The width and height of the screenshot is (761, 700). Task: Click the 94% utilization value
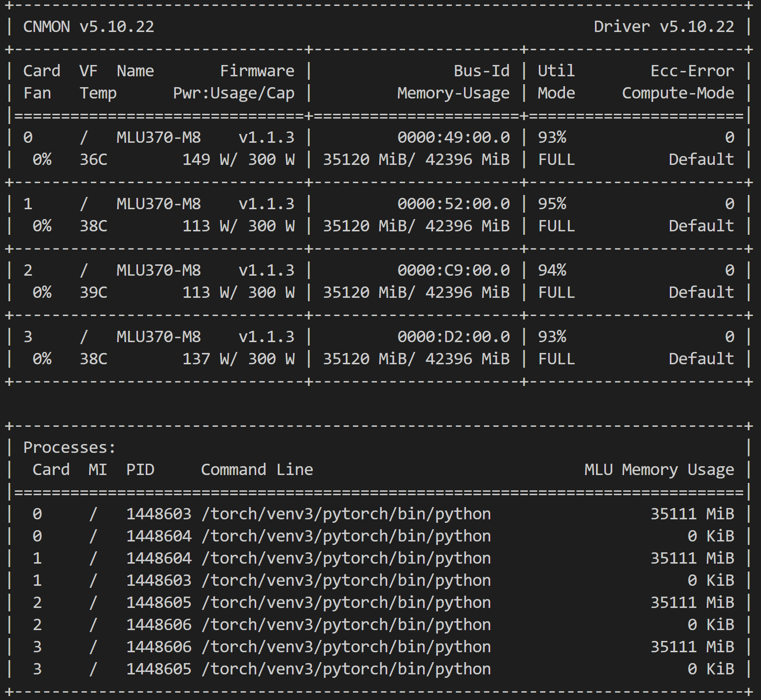click(x=552, y=270)
